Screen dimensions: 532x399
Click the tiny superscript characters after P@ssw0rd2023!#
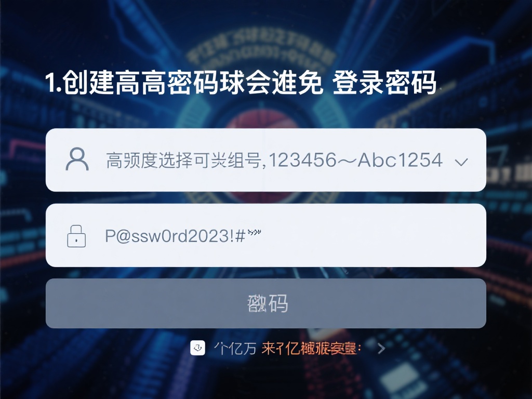tap(254, 232)
